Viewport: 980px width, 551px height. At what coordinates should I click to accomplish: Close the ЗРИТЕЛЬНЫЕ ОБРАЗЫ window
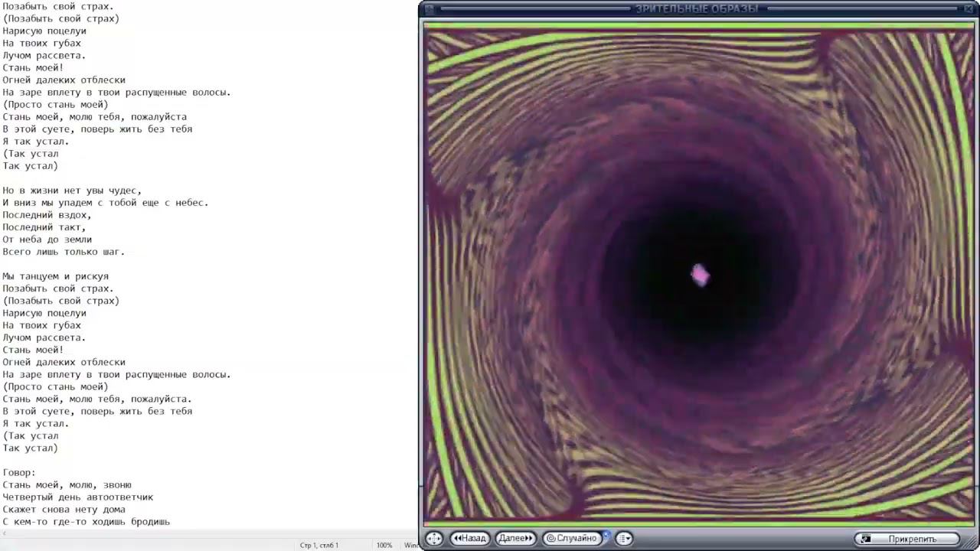click(x=969, y=8)
